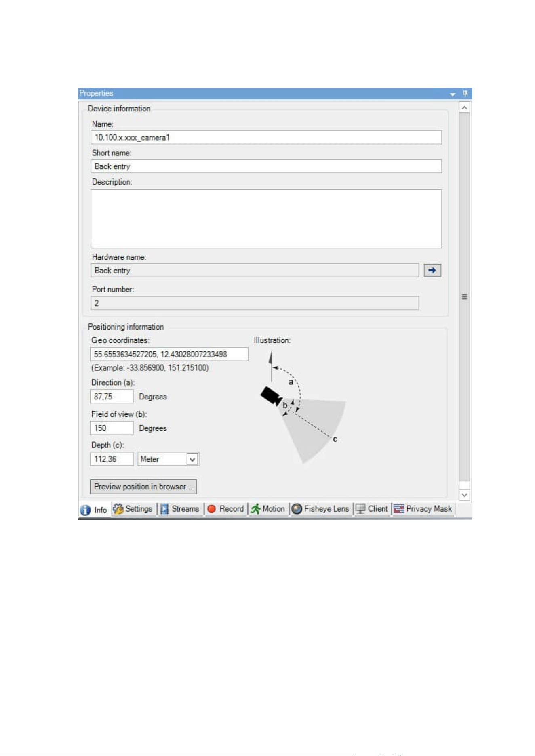
Task: Open the Privacy Mask tab
Action: click(423, 509)
